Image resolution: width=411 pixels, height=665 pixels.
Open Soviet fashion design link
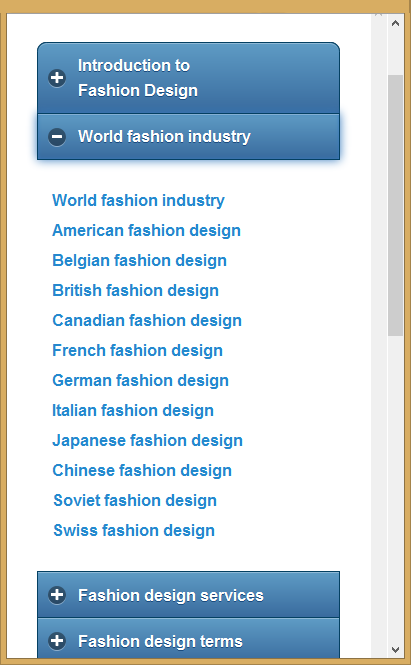coord(135,501)
